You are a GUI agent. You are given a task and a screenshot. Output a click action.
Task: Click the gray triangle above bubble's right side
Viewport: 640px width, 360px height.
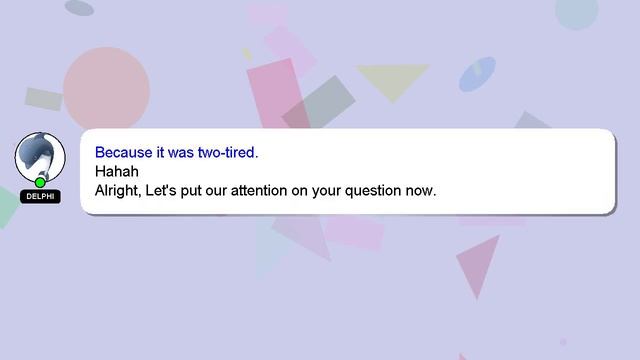[531, 121]
